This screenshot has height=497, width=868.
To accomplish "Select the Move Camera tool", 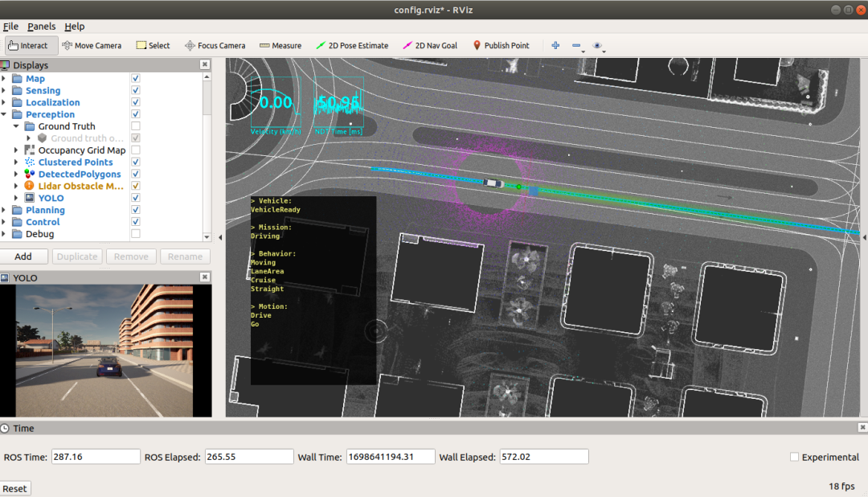I will (x=92, y=46).
